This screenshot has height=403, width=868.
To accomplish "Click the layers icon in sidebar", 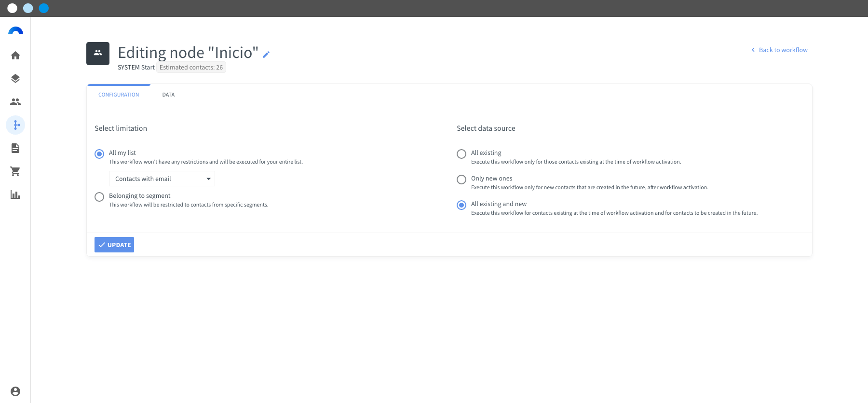I will 15,79.
